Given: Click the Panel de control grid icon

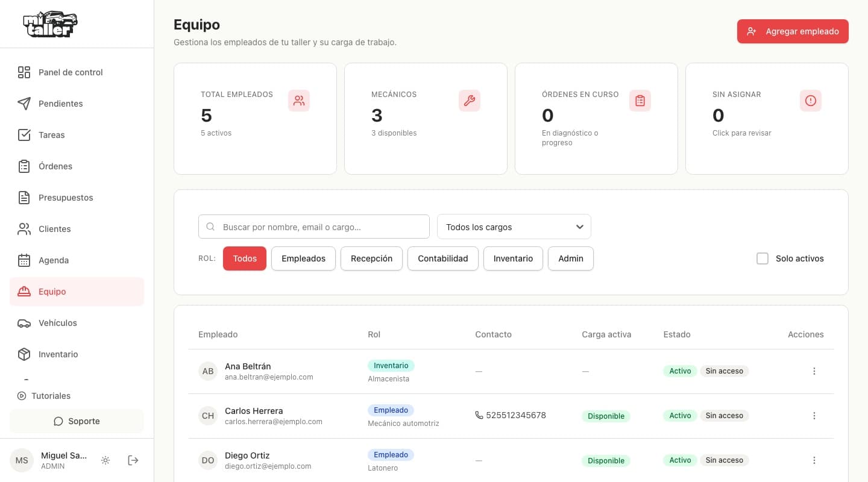Looking at the screenshot, I should 24,72.
